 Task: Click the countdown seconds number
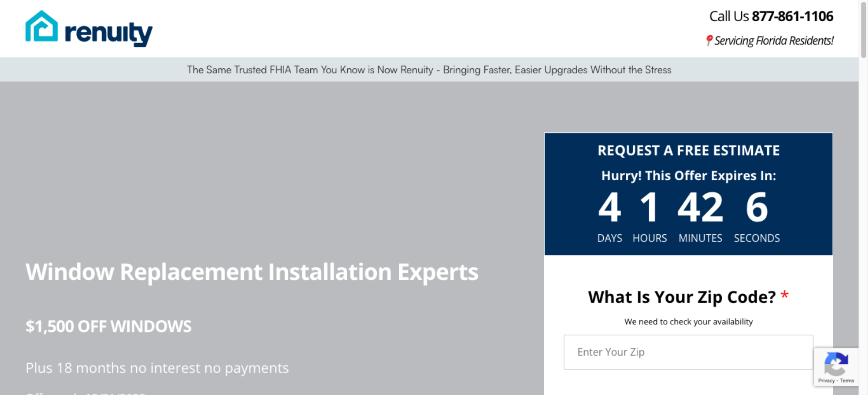pyautogui.click(x=756, y=208)
